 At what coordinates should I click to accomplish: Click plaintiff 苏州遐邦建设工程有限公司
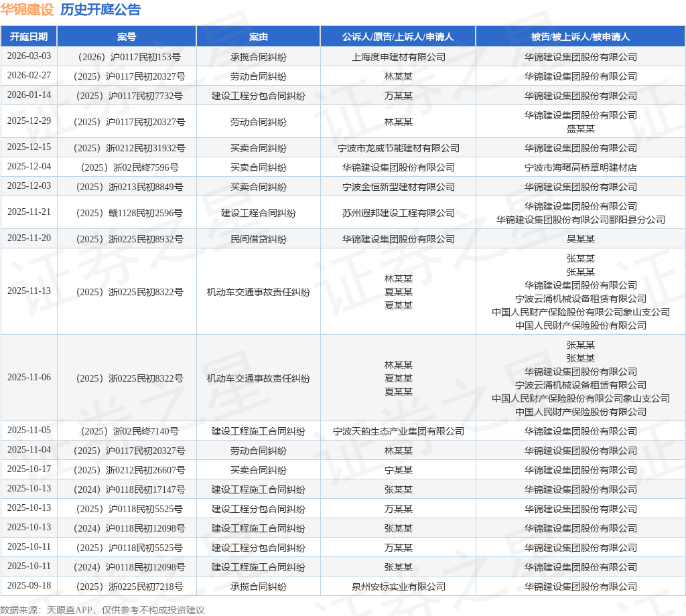coord(398,213)
